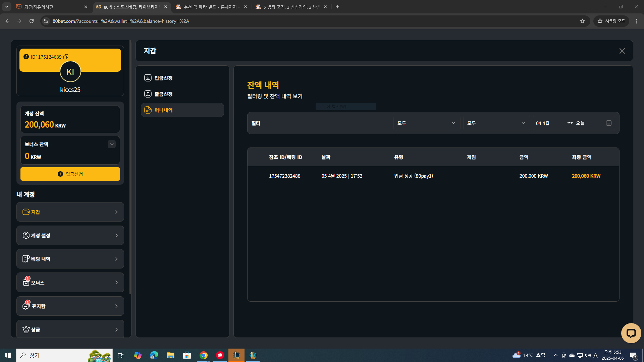This screenshot has width=644, height=362.
Task: Open the calendar date picker icon
Action: click(608, 123)
